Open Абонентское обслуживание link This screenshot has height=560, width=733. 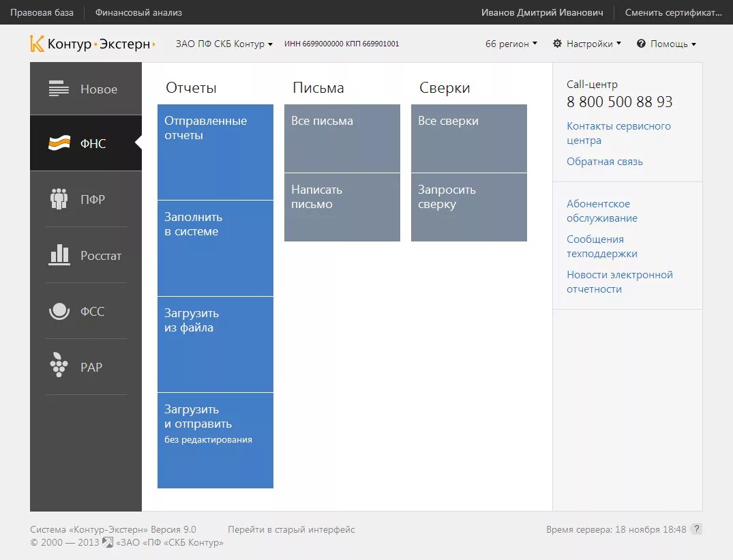coord(602,211)
